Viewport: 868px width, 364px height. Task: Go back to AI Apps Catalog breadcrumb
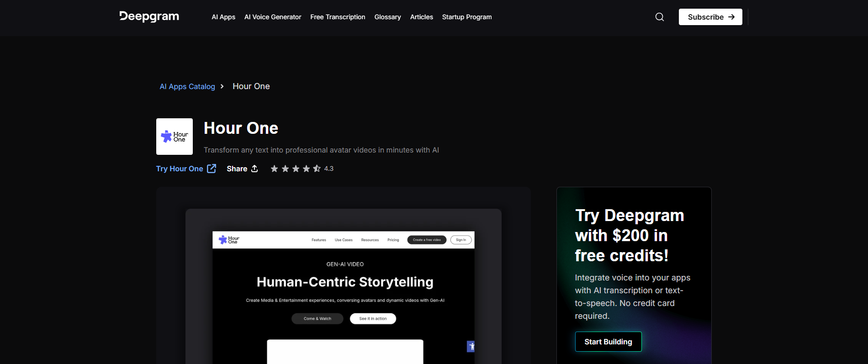(x=187, y=86)
